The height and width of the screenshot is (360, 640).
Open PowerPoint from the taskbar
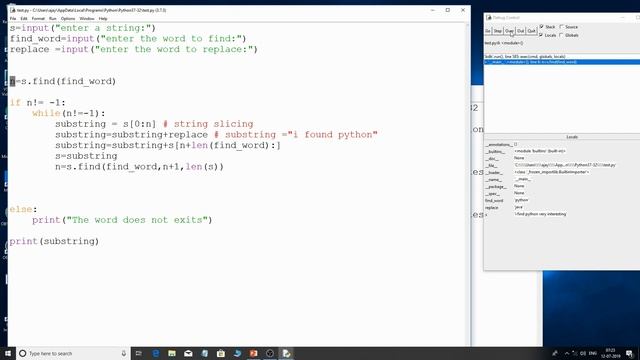pyautogui.click(x=253, y=353)
